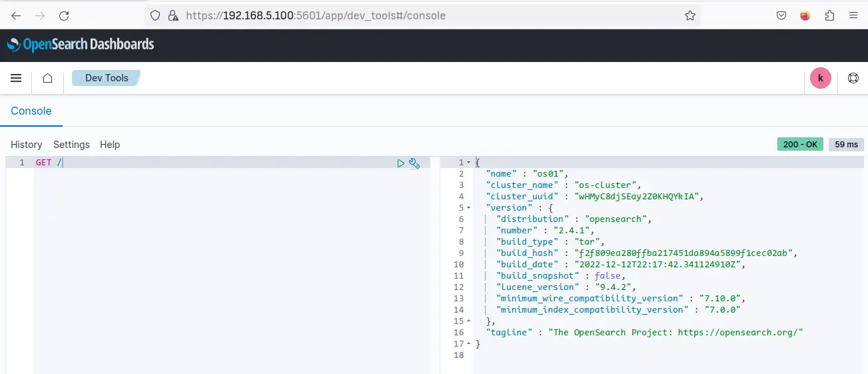
Task: Toggle fold marker at line 15
Action: (x=469, y=321)
